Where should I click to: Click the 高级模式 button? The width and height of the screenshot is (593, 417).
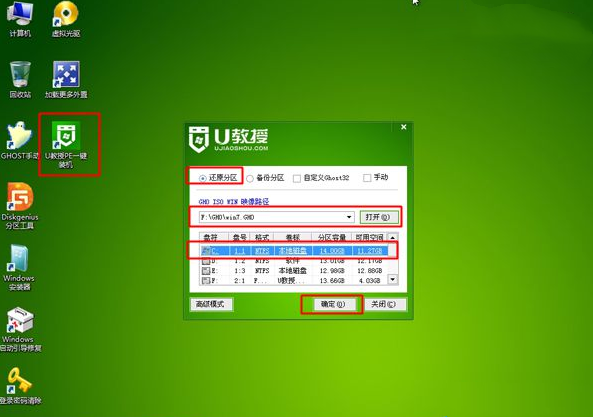211,304
